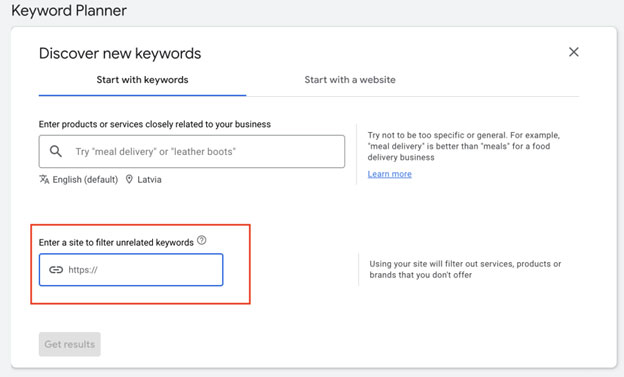The height and width of the screenshot is (377, 624).
Task: Switch to Start with keywords tab
Action: coord(142,80)
